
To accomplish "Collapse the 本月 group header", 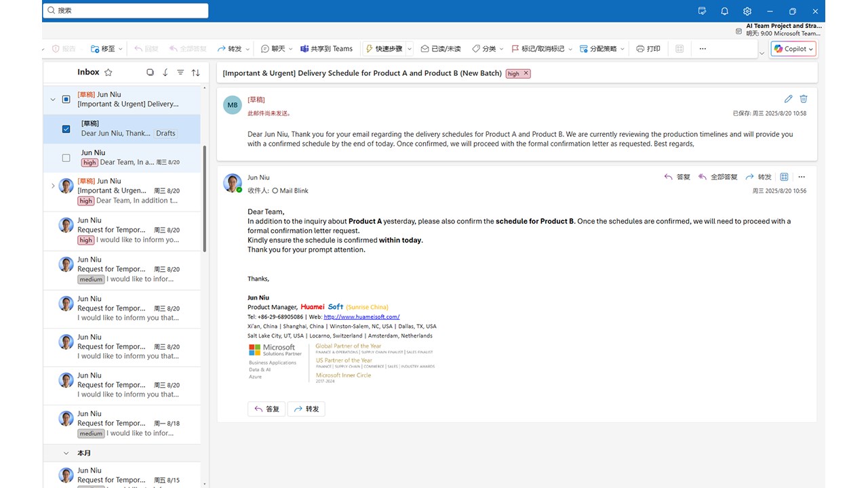I will click(x=66, y=453).
